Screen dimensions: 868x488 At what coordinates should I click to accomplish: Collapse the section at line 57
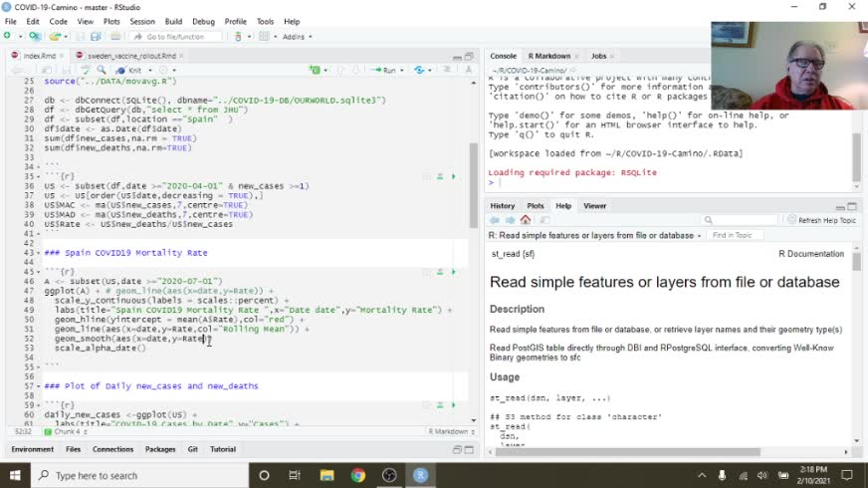point(38,386)
